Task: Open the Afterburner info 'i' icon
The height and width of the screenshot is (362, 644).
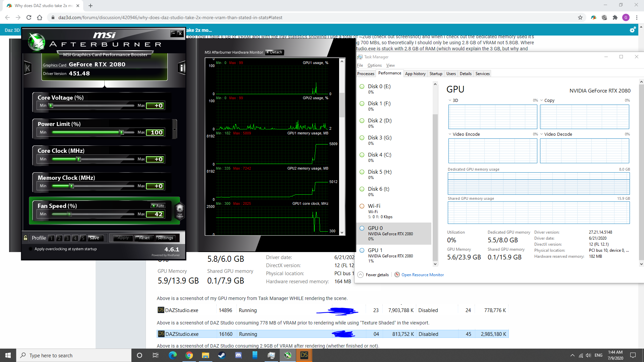Action: tap(181, 68)
